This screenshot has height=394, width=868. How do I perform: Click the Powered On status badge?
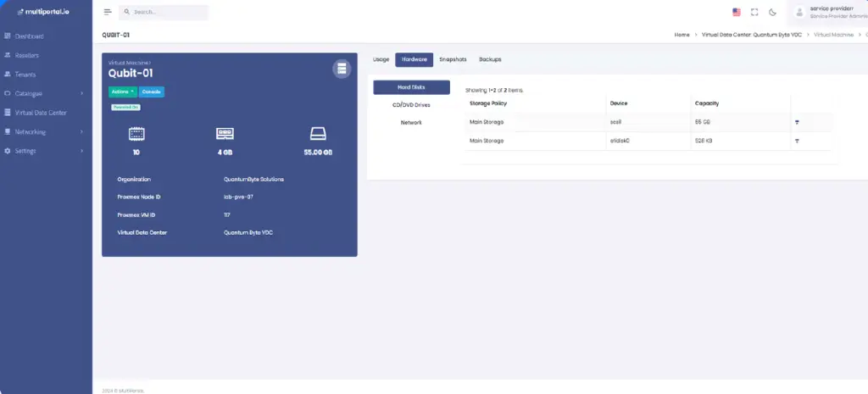point(125,108)
